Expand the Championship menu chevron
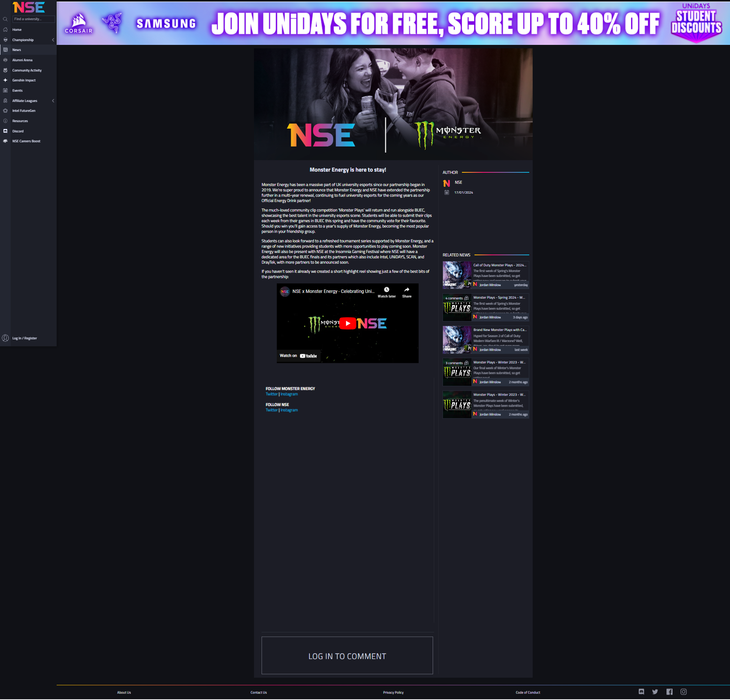This screenshot has width=730, height=700. (53, 40)
